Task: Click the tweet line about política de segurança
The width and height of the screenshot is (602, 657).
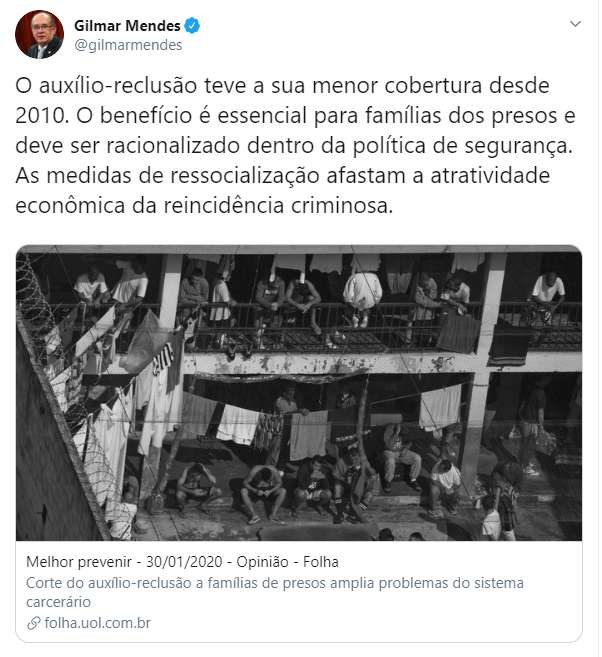Action: tap(294, 145)
